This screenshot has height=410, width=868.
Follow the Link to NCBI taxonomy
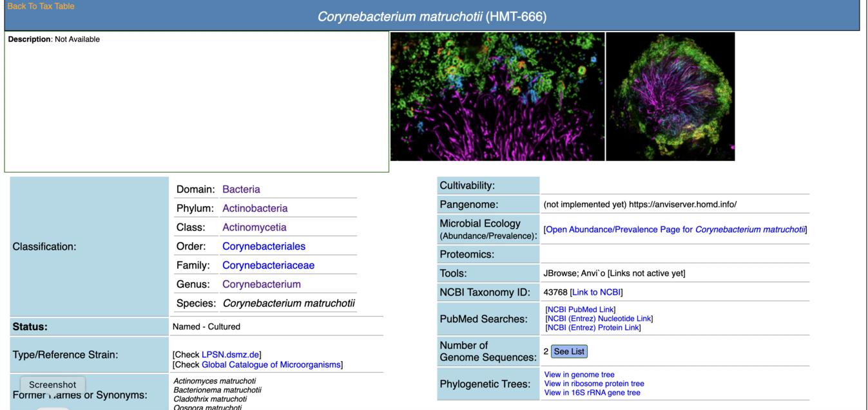(596, 292)
